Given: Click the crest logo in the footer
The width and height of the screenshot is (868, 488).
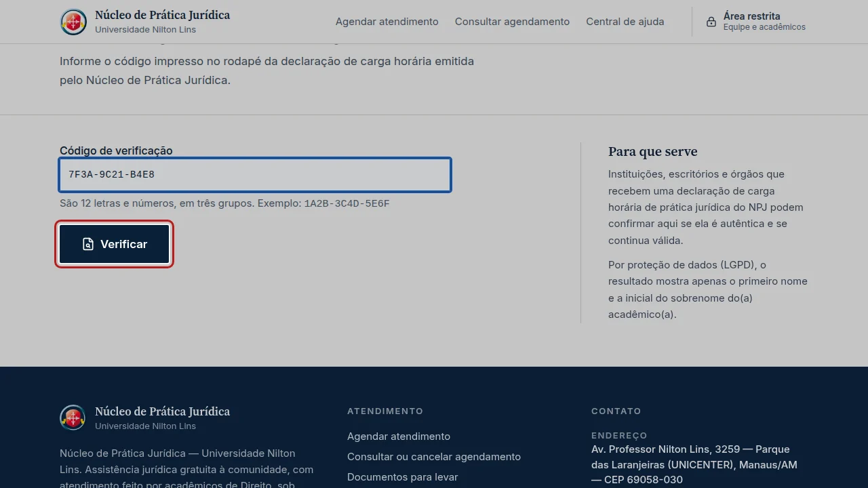Looking at the screenshot, I should 73,418.
